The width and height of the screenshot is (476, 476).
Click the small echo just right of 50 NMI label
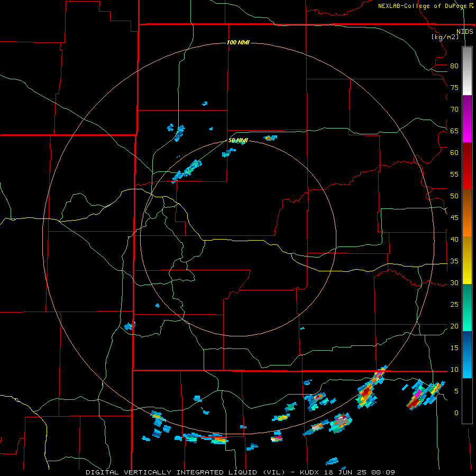click(x=270, y=138)
